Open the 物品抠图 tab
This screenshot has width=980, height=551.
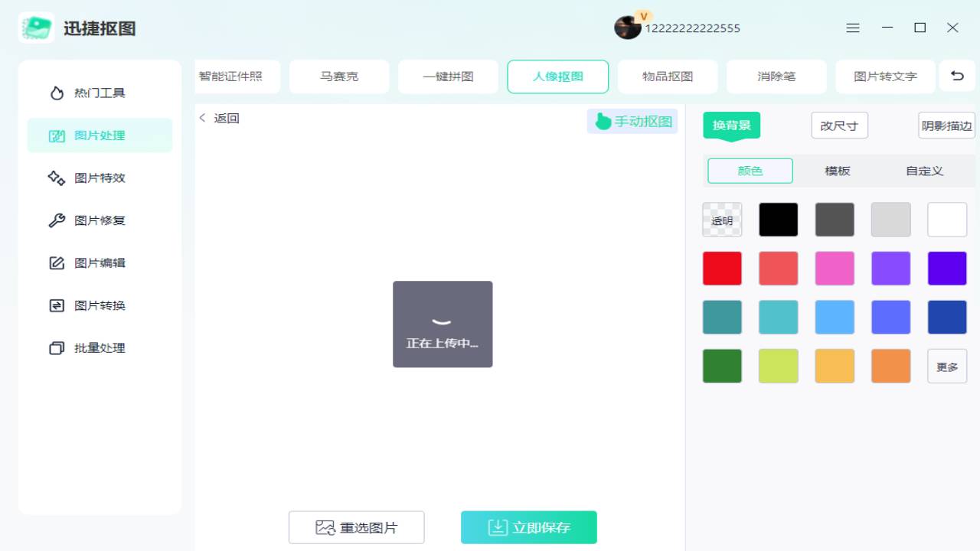[x=667, y=77]
